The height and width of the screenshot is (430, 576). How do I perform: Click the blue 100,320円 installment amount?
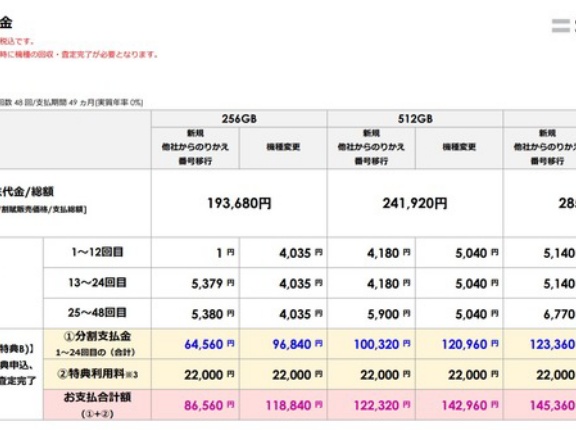point(382,344)
